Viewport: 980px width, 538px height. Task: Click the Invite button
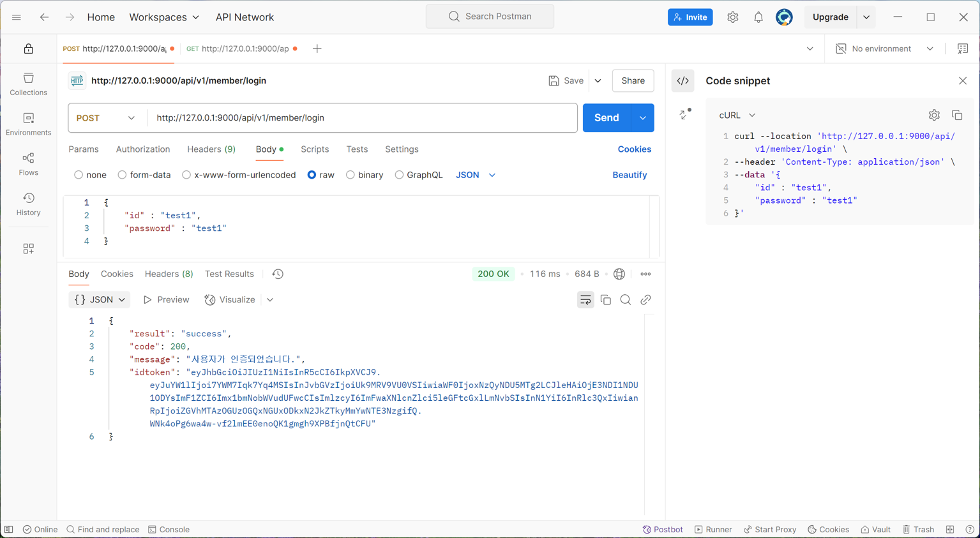click(690, 17)
